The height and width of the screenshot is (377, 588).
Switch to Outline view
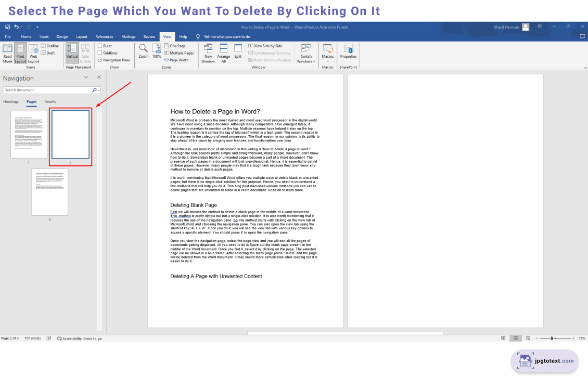pos(50,46)
